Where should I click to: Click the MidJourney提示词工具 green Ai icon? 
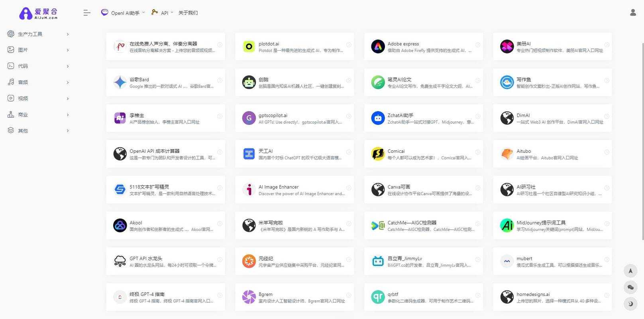pyautogui.click(x=507, y=225)
